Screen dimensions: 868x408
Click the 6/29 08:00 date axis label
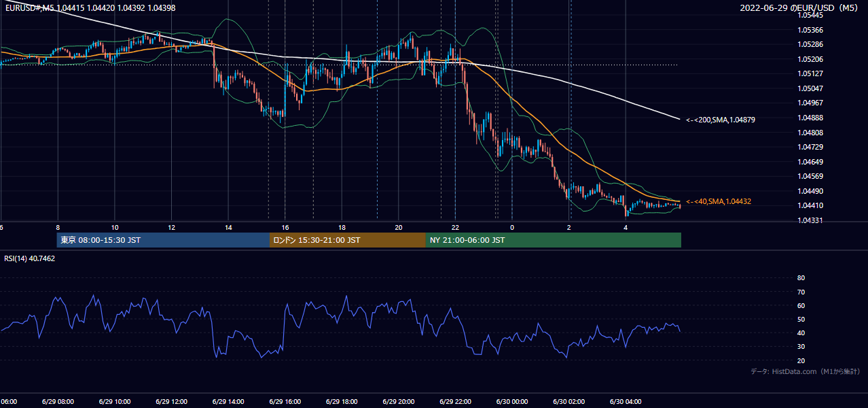58,401
